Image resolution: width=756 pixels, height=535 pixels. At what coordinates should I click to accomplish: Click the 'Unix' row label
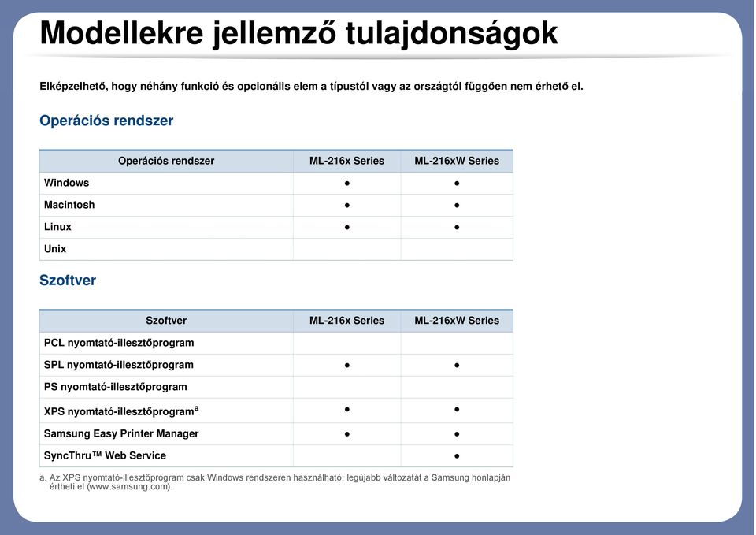coord(55,249)
